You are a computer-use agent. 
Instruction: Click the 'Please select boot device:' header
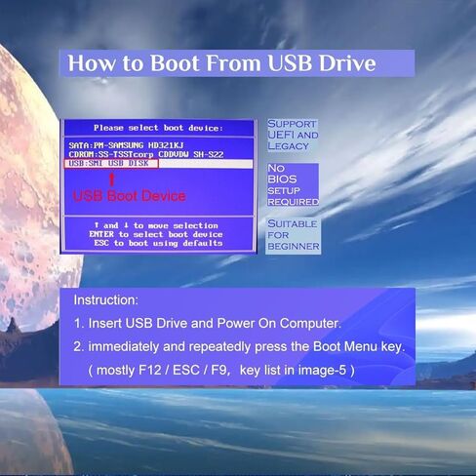tap(158, 128)
